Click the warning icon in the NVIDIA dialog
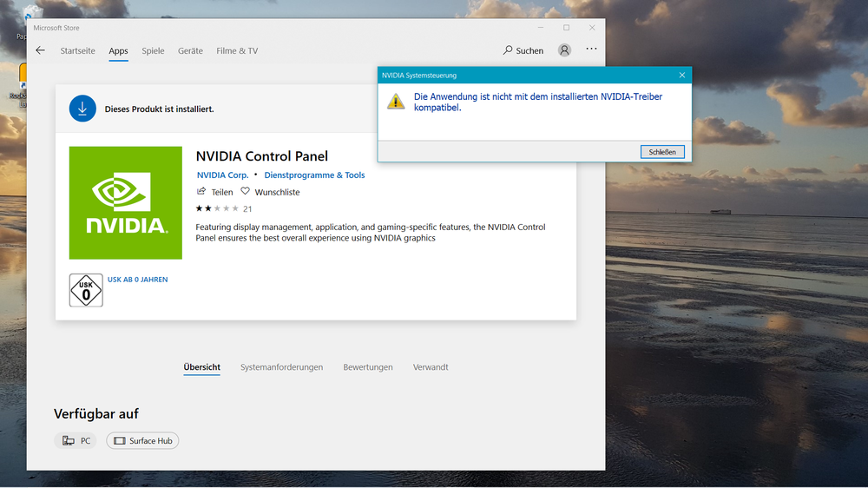868x488 pixels. (396, 102)
